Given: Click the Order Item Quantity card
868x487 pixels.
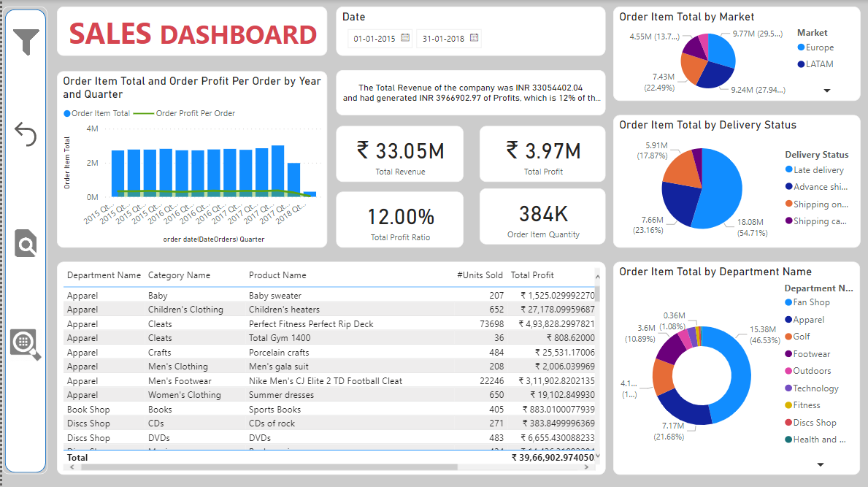Looking at the screenshot, I should tap(542, 218).
